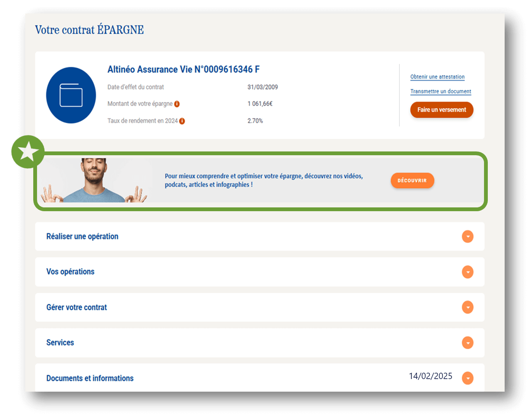The width and height of the screenshot is (532, 419).
Task: Click the Vos opérations heading
Action: coord(70,272)
